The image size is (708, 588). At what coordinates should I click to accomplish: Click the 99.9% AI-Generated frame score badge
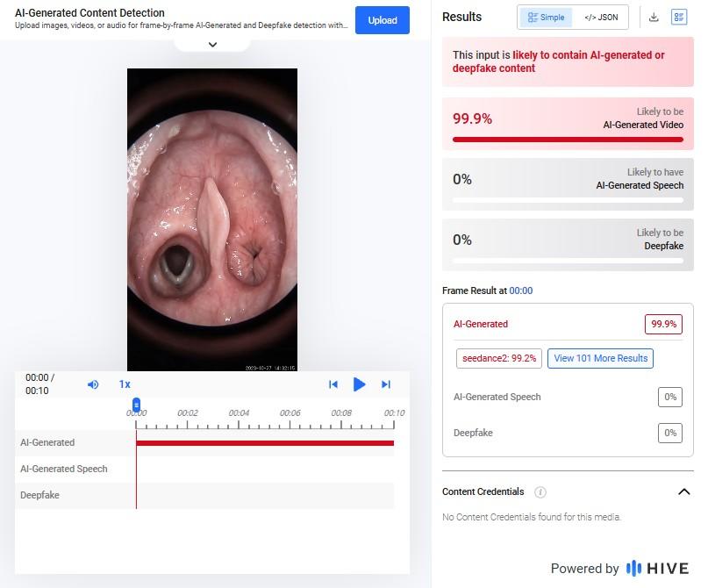pyautogui.click(x=663, y=324)
